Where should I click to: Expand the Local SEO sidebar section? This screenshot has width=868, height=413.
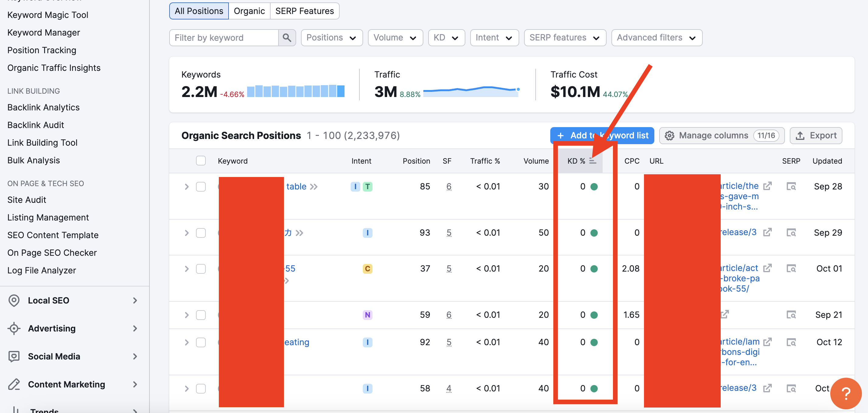click(x=135, y=300)
